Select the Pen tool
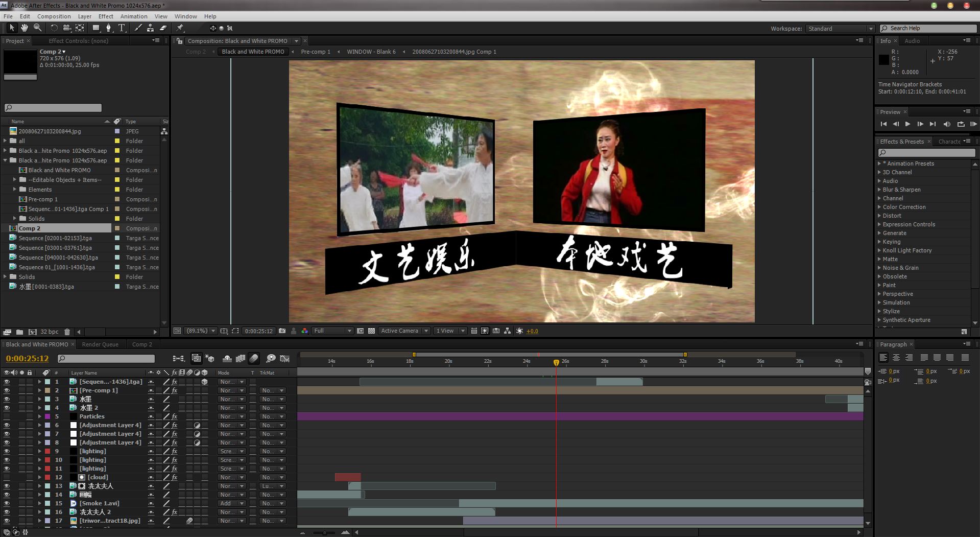980x537 pixels. click(108, 28)
